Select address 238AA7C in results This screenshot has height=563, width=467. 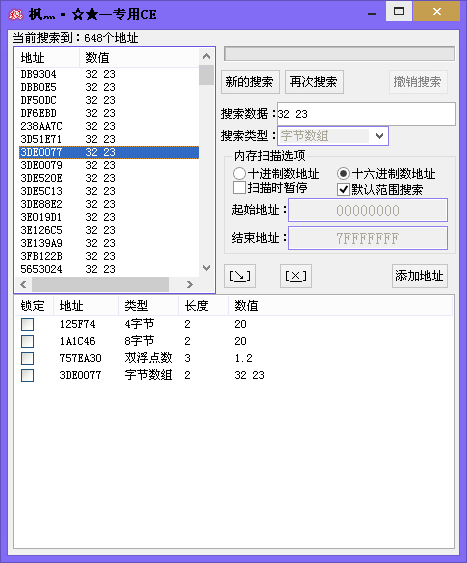tap(41, 126)
